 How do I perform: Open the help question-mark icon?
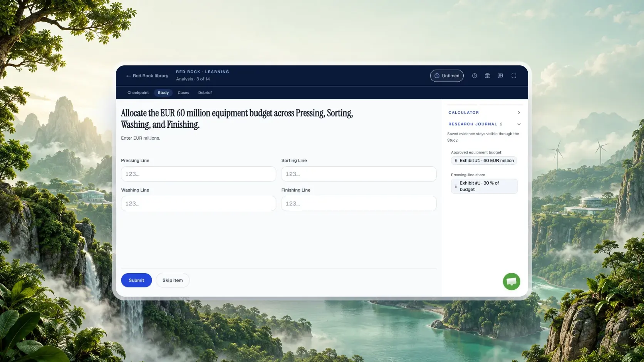475,76
